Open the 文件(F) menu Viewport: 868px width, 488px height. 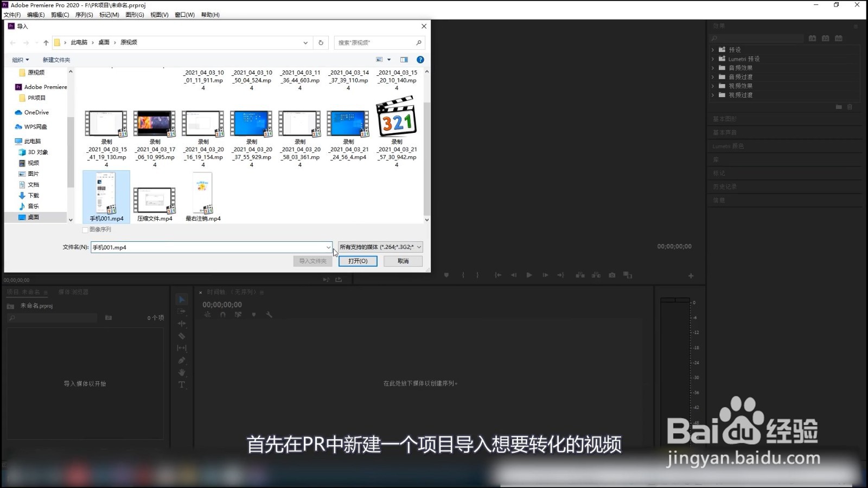(x=11, y=15)
